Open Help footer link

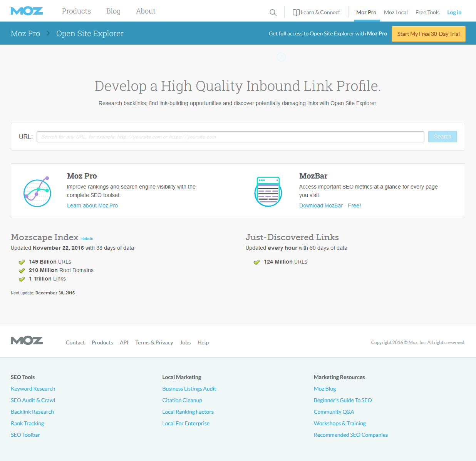(x=203, y=342)
